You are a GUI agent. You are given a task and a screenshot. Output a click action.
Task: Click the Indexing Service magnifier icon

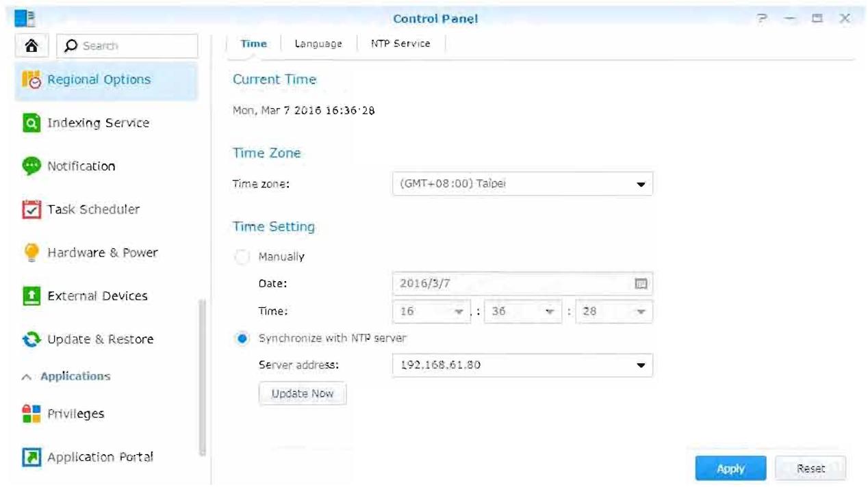(31, 123)
